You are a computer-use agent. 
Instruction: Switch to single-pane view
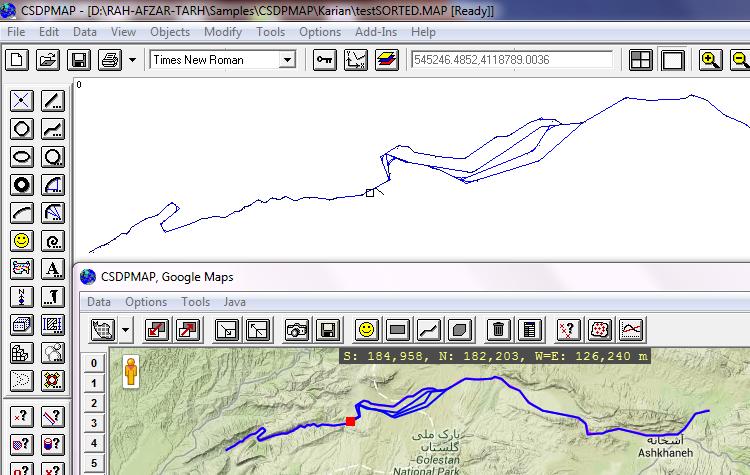[x=673, y=60]
